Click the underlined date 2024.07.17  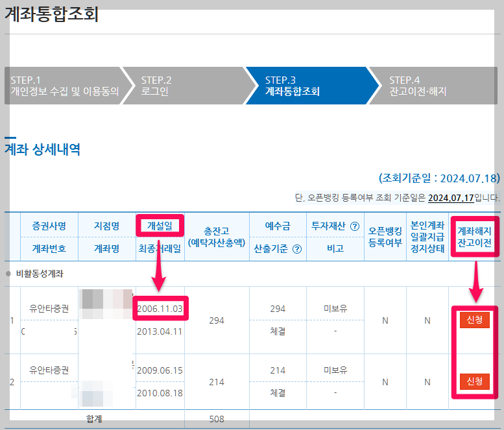451,198
